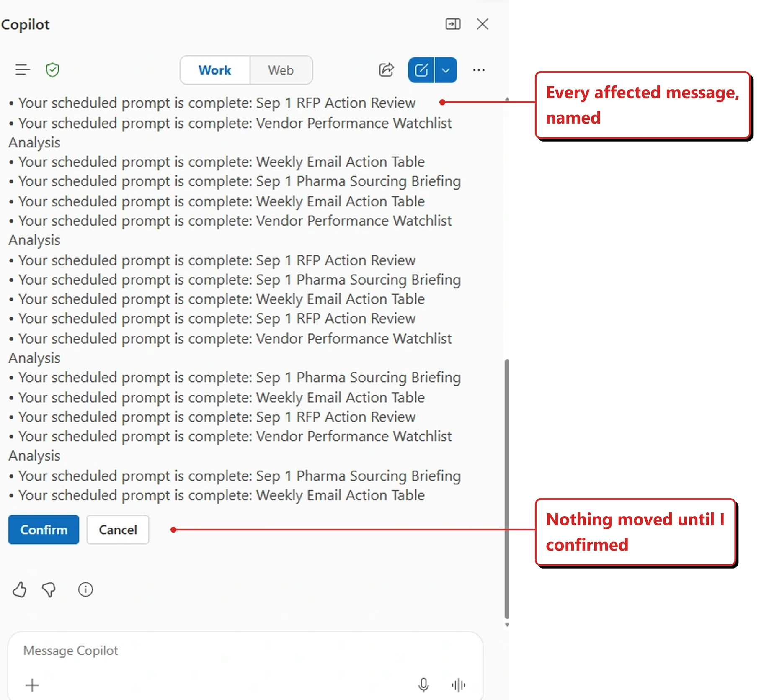This screenshot has width=769, height=700.
Task: Open the Copilot conversation list menu icon
Action: (23, 69)
